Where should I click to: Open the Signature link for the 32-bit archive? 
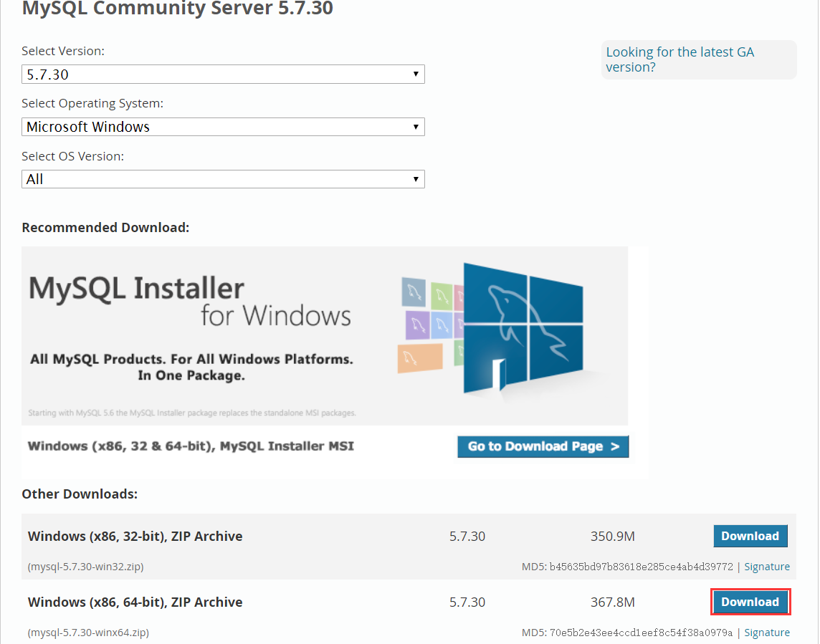pyautogui.click(x=766, y=566)
